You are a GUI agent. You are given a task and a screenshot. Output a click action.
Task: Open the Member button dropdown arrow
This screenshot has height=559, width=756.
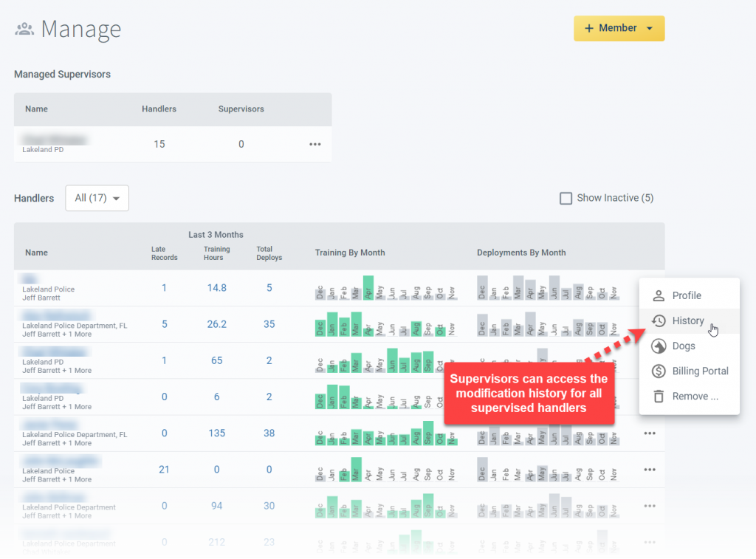tap(650, 29)
